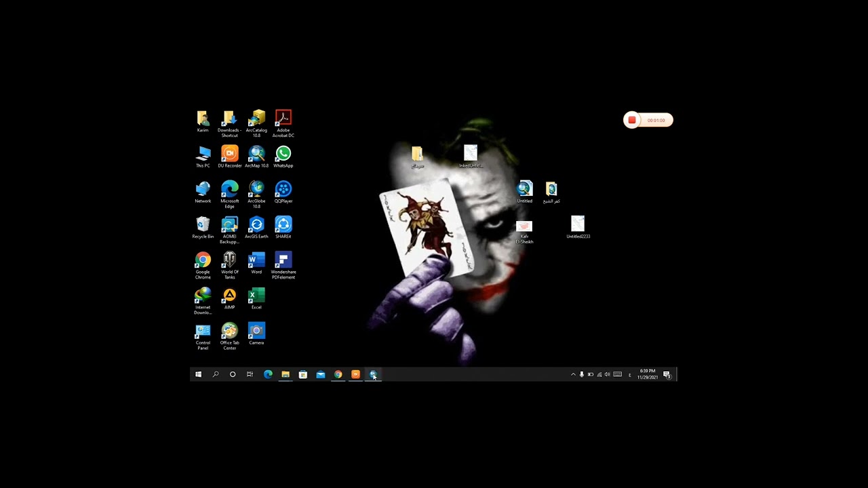Open the battery status tray icon
868x488 pixels.
tap(591, 374)
